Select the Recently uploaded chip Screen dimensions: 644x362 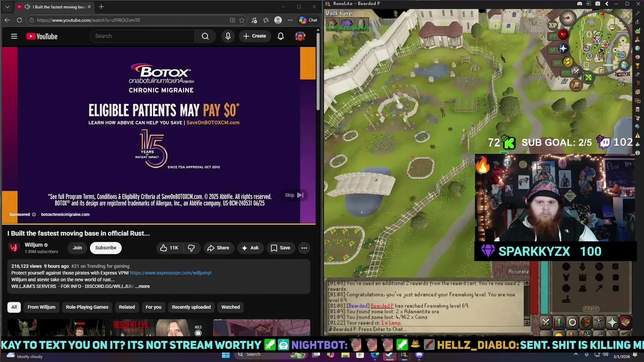tap(191, 307)
